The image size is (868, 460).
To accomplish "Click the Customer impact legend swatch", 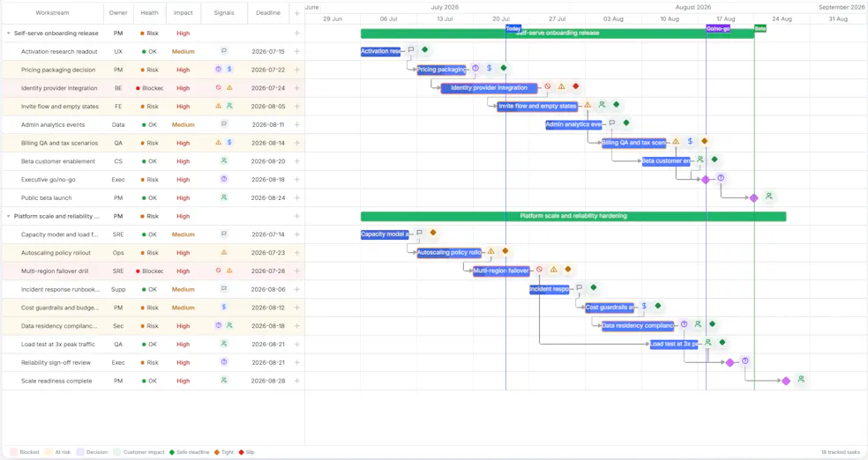I will coord(116,452).
